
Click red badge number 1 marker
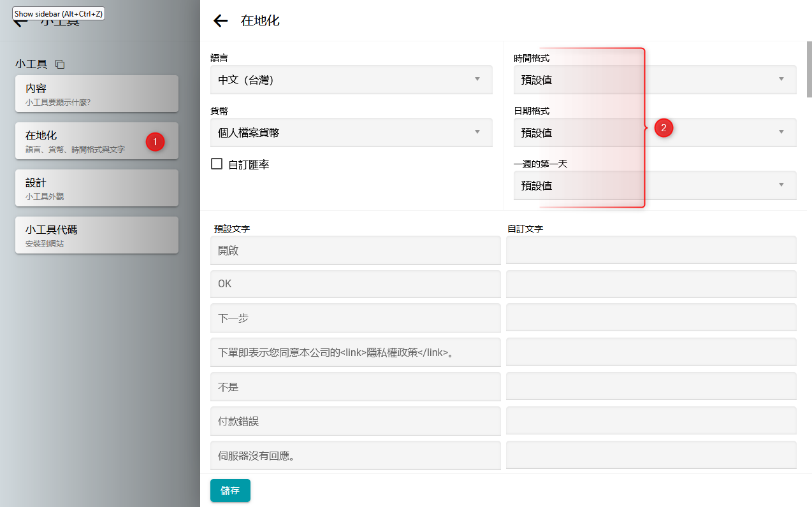(155, 142)
